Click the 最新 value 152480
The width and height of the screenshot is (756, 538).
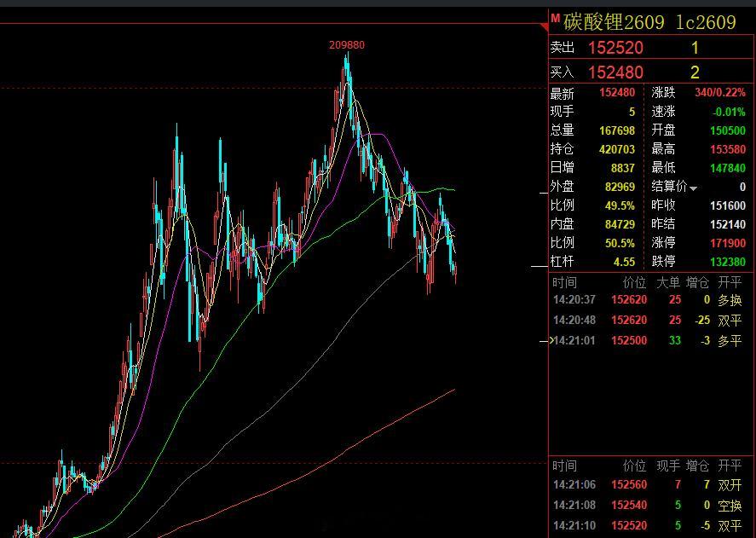point(617,92)
